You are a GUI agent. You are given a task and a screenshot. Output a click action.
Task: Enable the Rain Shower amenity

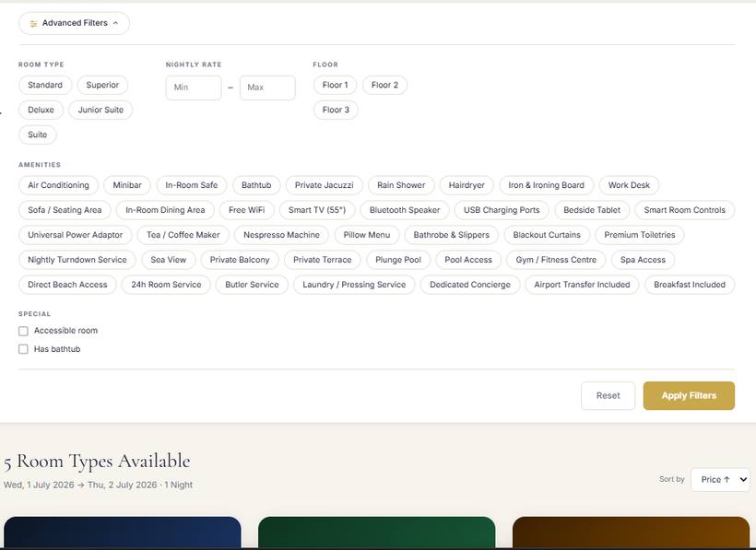[x=401, y=185]
